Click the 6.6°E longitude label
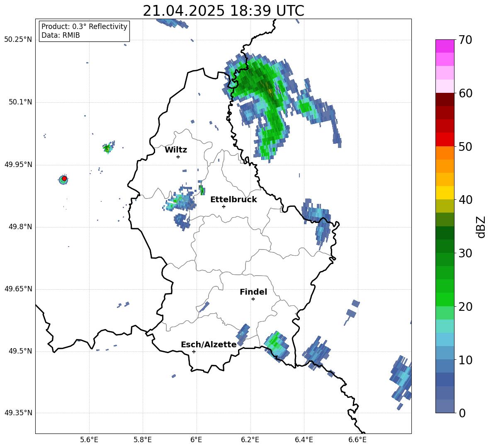491x448 pixels. tap(357, 440)
